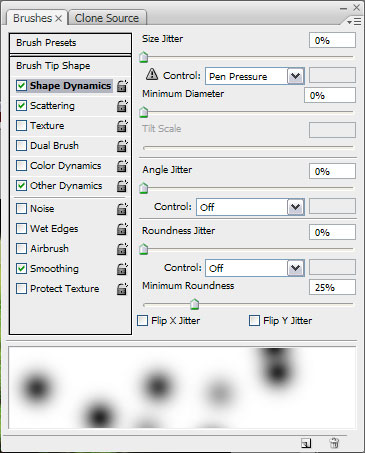The width and height of the screenshot is (365, 453).
Task: Select Brush Tip Shape option
Action: (x=70, y=66)
